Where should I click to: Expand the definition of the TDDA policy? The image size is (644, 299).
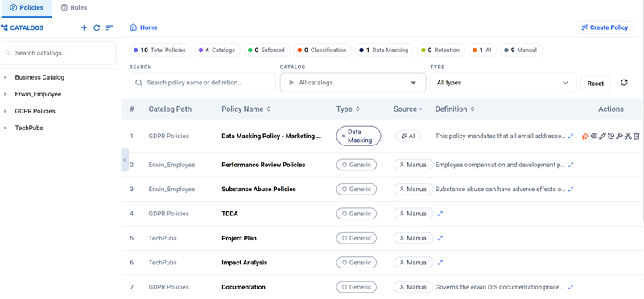tap(440, 214)
